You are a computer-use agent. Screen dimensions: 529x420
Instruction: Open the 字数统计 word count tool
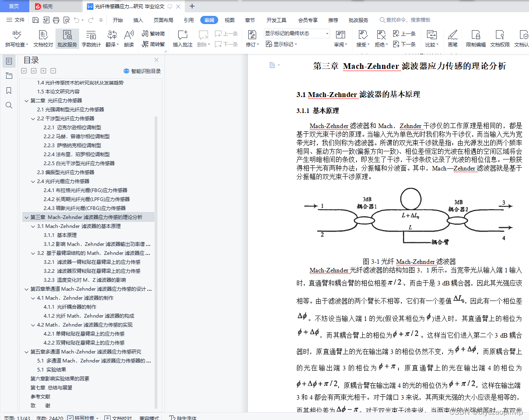[91, 39]
